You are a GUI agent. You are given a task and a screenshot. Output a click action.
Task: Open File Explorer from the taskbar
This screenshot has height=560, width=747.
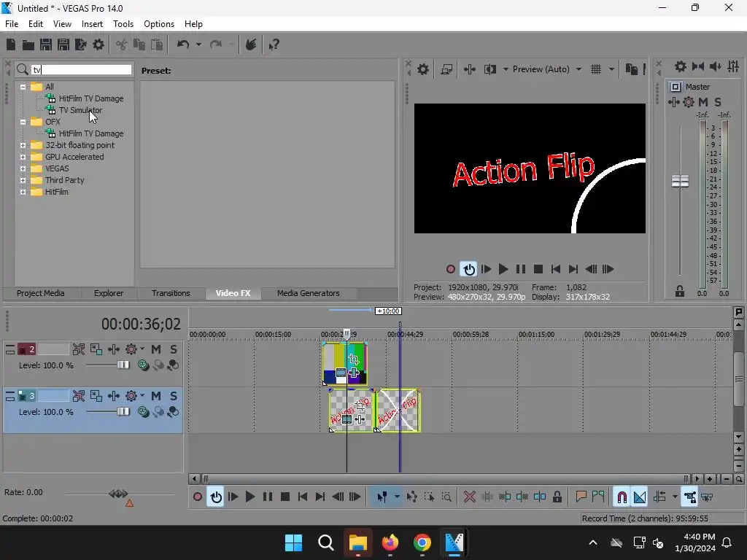pos(357,542)
